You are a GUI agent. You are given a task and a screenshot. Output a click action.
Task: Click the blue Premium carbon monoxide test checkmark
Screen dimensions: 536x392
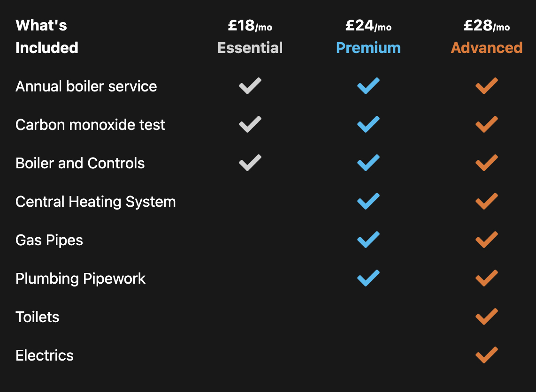click(368, 125)
